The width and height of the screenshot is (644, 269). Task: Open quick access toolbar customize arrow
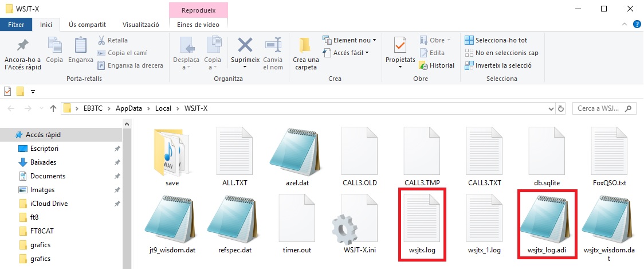coord(33,91)
